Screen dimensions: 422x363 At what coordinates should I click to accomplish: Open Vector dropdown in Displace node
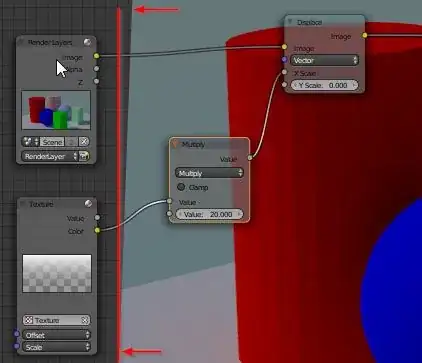coord(324,60)
